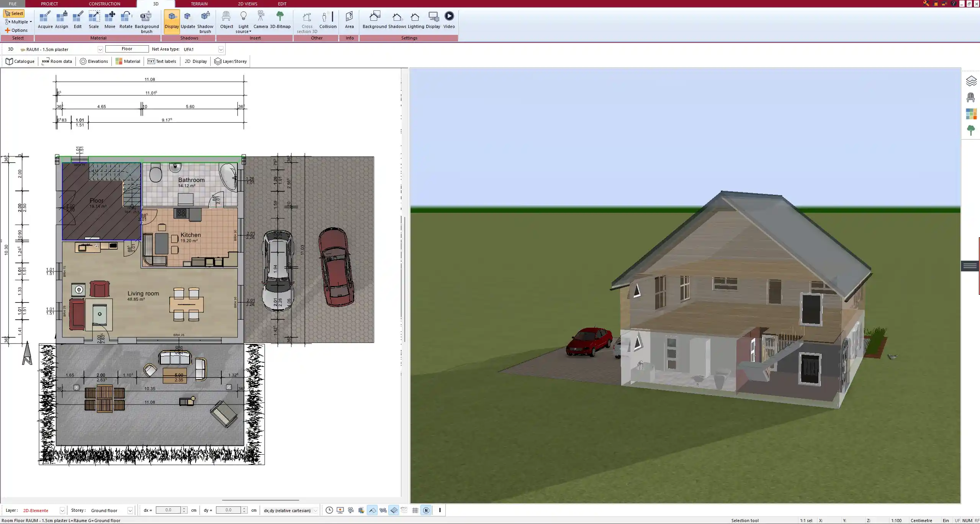Start a Video recording of the 3D view
This screenshot has height=524, width=980.
[448, 18]
